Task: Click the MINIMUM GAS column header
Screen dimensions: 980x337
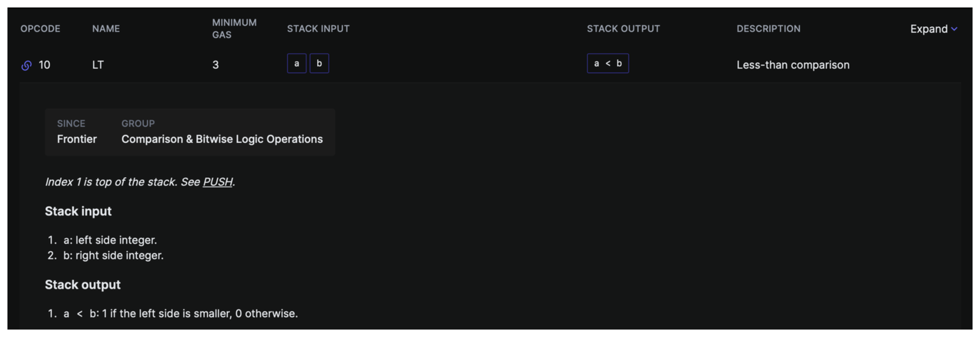Action: [x=234, y=29]
